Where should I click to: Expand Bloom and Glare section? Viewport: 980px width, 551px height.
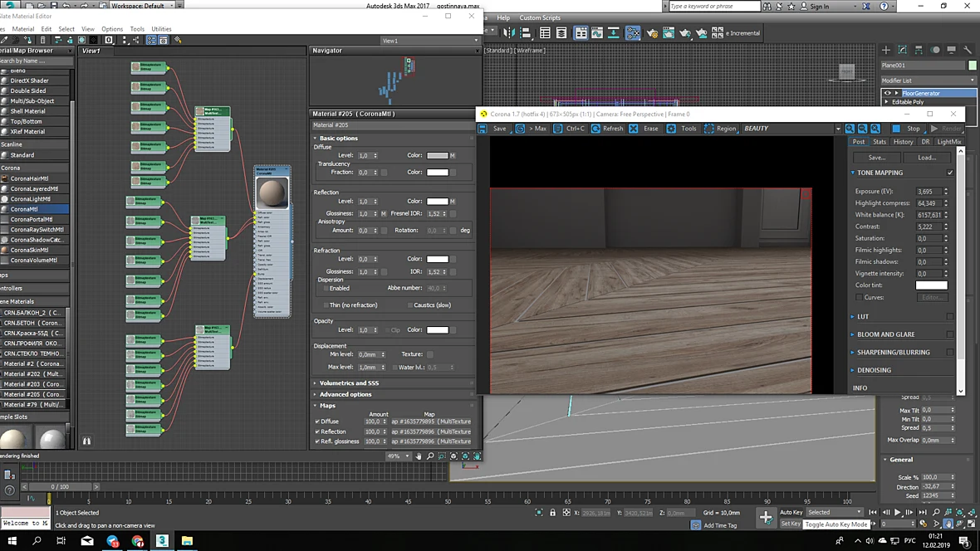[x=852, y=335]
